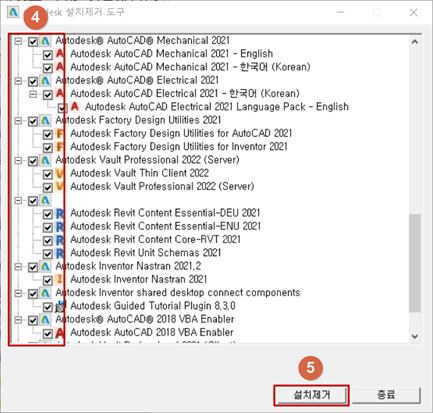Collapse AutoCAD 2018 VBA Enabler group node

18,320
